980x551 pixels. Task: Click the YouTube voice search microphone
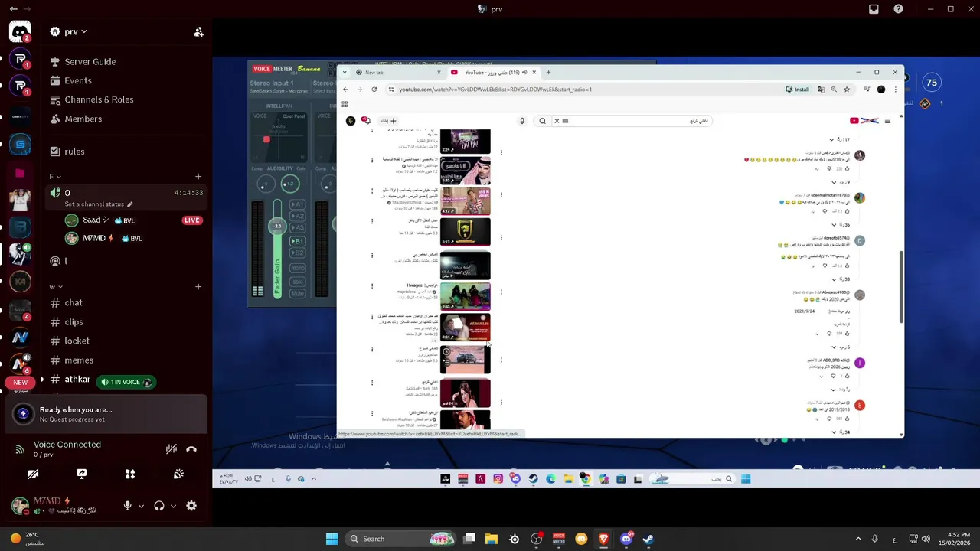522,121
